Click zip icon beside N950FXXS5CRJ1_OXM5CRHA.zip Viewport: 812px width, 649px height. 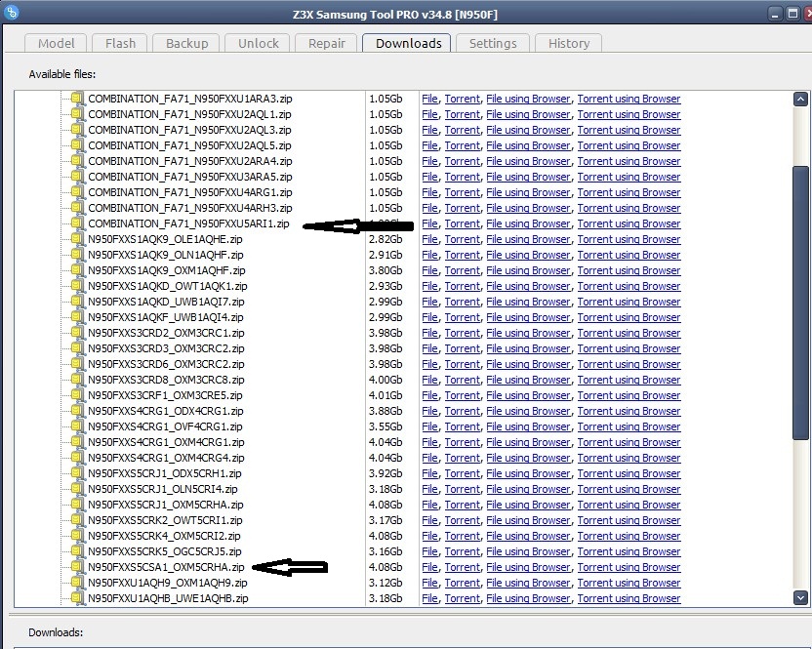click(77, 504)
